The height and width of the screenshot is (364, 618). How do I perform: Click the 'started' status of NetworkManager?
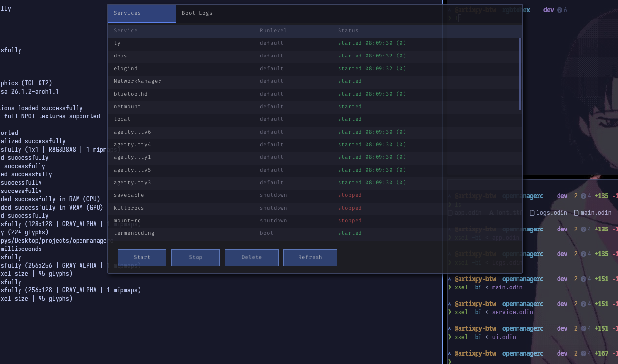(350, 81)
